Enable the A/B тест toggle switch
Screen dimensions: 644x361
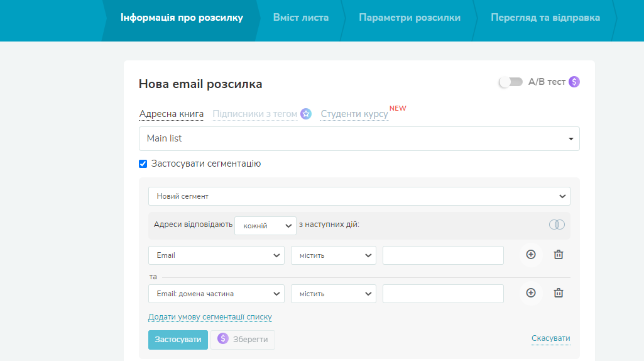click(x=511, y=82)
